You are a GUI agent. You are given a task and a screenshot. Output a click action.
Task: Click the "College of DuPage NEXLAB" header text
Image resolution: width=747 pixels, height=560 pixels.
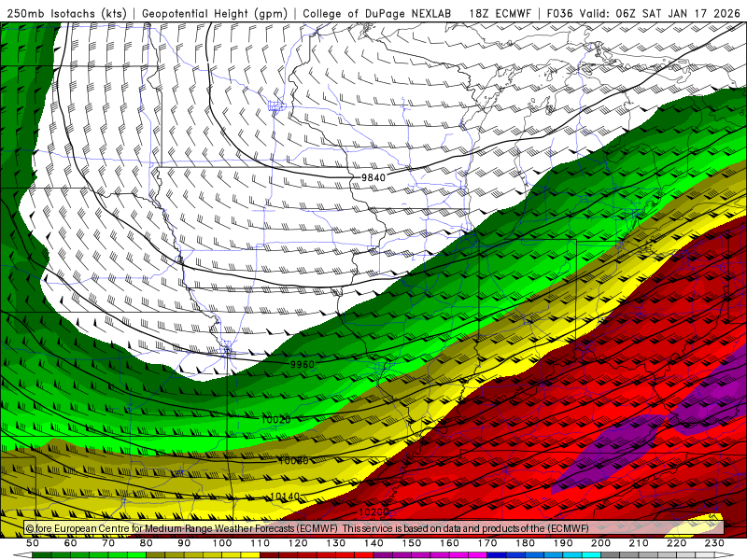[x=377, y=13]
